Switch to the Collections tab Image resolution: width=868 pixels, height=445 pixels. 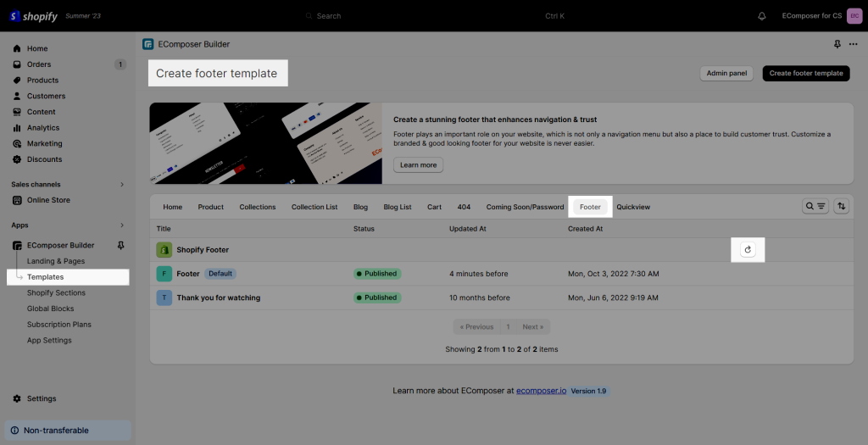(258, 207)
